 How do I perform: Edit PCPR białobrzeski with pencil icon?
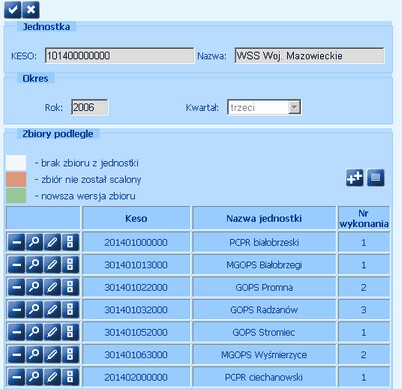click(52, 242)
